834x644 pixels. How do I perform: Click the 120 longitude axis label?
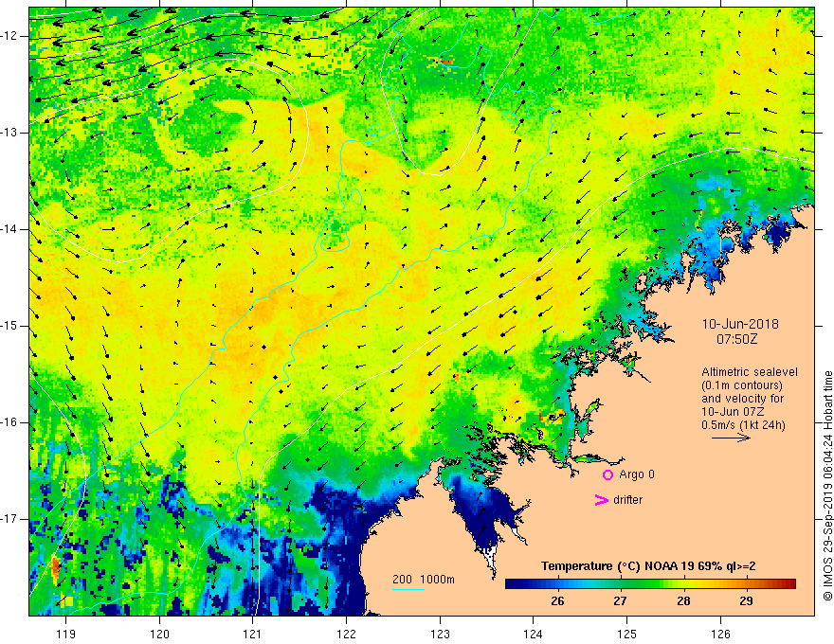coord(159,634)
